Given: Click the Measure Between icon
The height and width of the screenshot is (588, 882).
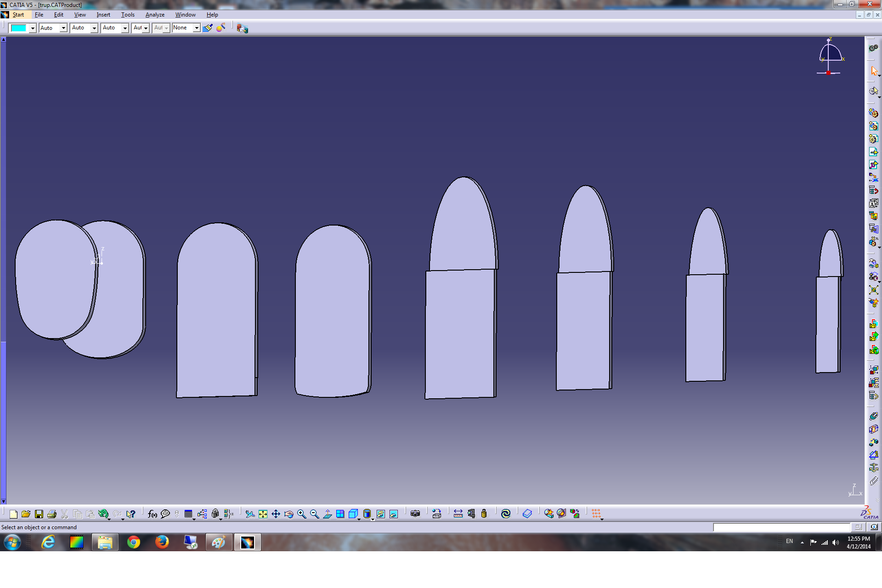Looking at the screenshot, I should point(458,514).
